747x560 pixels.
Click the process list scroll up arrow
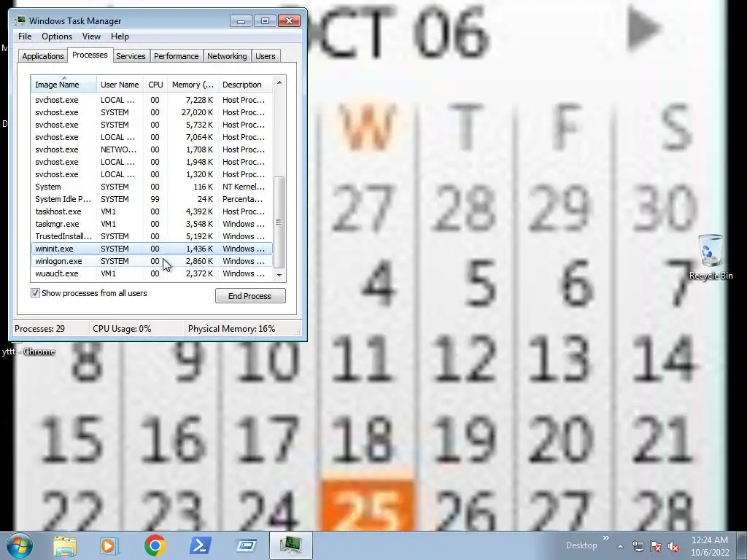pos(279,82)
